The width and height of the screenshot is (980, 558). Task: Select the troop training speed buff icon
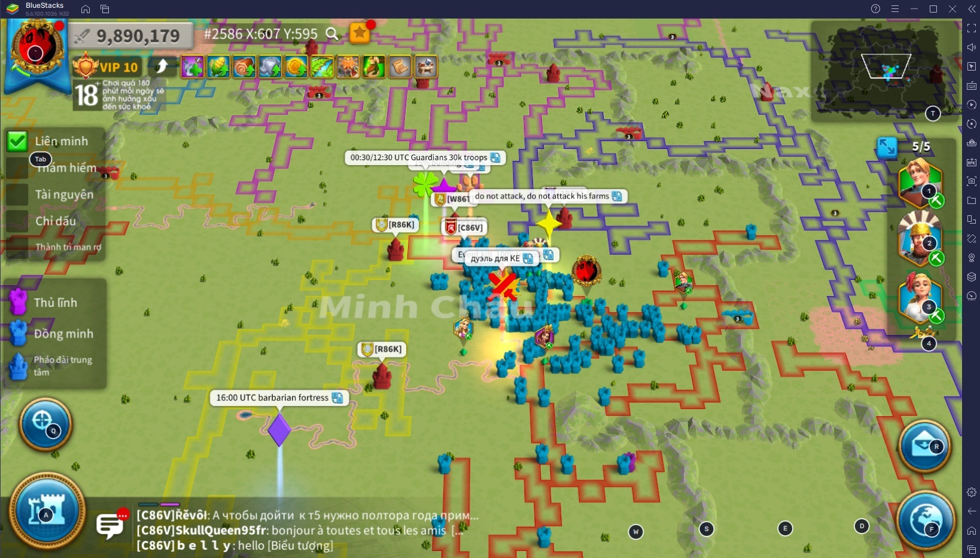pos(193,67)
